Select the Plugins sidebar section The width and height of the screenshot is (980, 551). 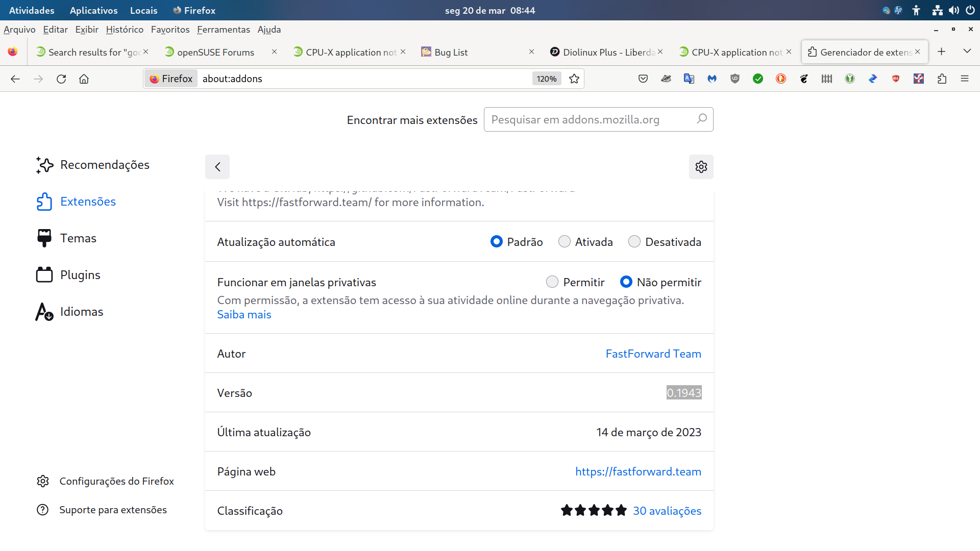(80, 274)
